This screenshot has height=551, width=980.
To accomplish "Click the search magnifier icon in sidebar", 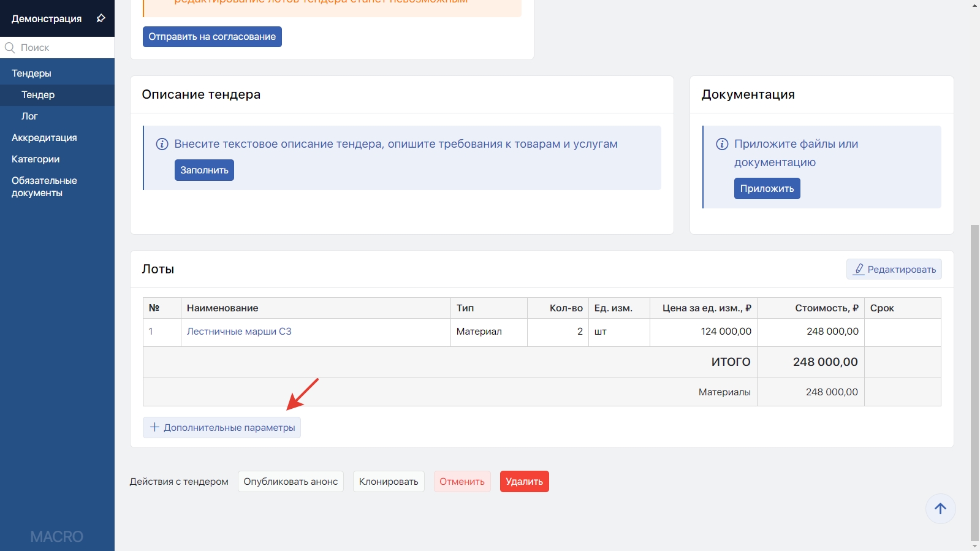I will 10,48.
